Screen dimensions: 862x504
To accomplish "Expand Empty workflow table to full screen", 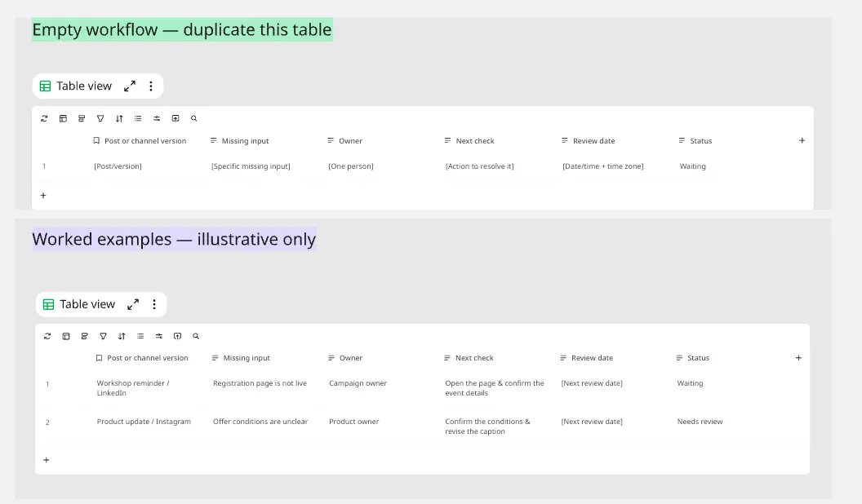I will click(x=130, y=86).
